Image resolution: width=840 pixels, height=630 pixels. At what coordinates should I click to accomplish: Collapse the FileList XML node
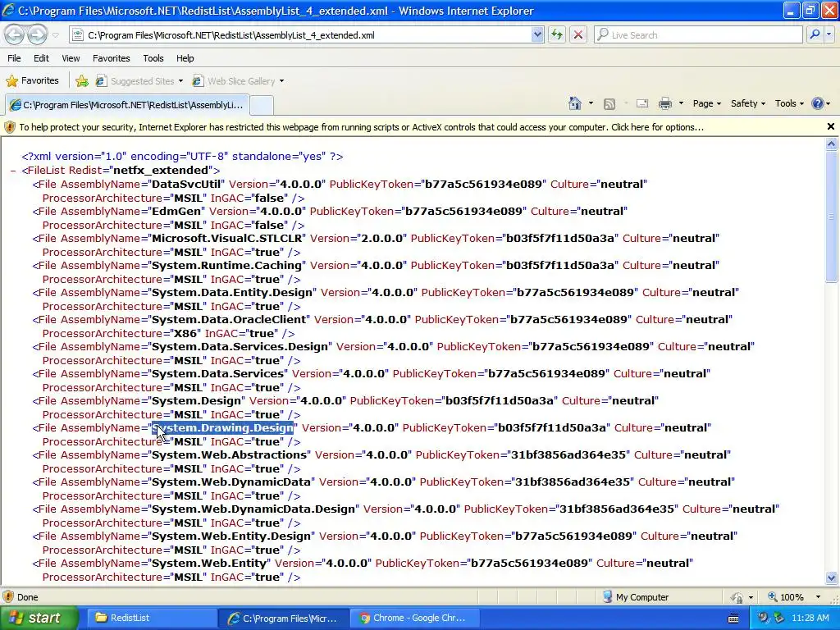13,171
